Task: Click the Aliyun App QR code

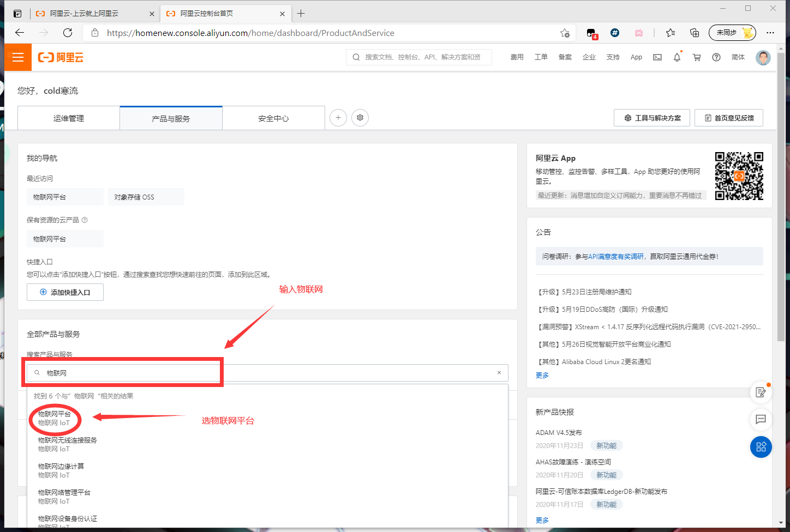Action: pyautogui.click(x=739, y=176)
